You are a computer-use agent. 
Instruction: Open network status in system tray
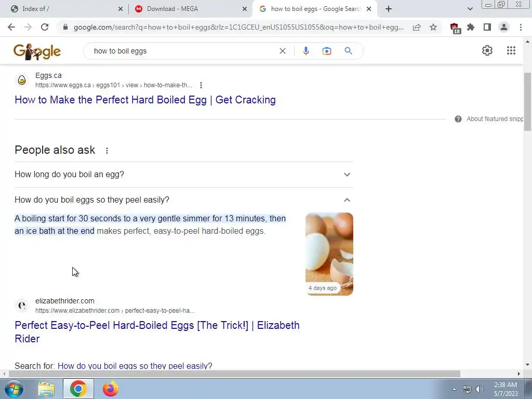click(467, 389)
